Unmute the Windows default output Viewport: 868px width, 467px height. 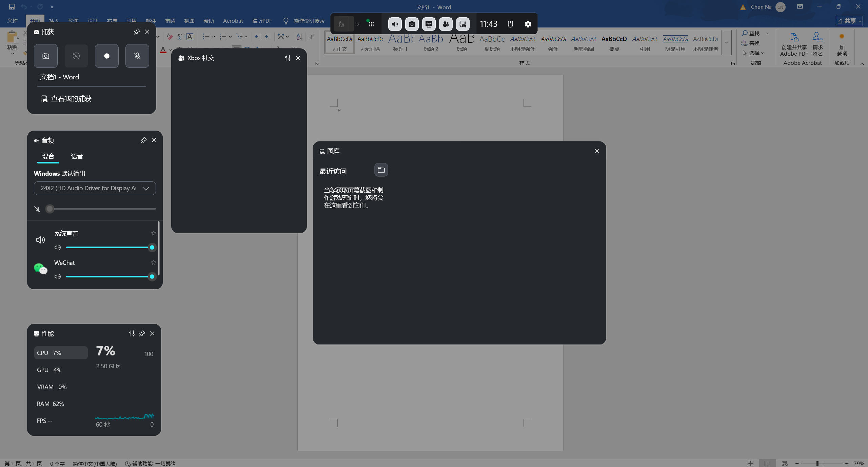38,209
